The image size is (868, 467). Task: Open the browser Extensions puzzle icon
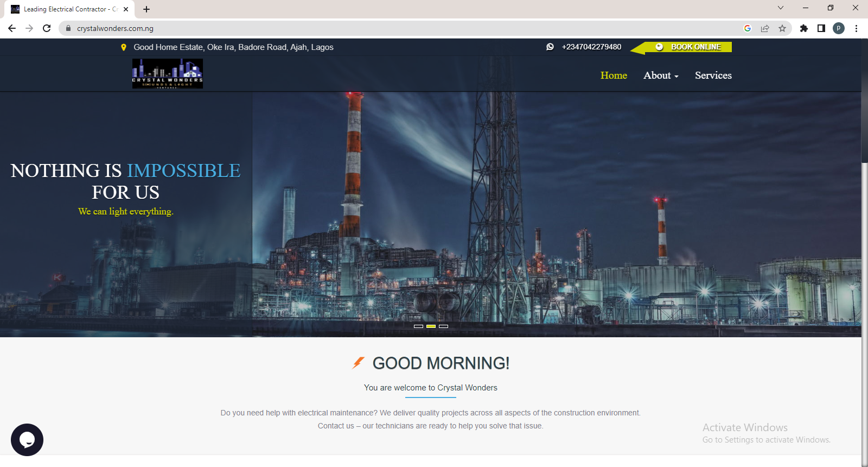point(804,28)
